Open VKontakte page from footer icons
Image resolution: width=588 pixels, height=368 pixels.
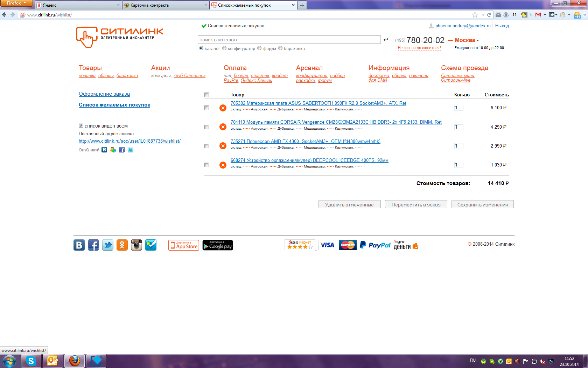[x=79, y=245]
